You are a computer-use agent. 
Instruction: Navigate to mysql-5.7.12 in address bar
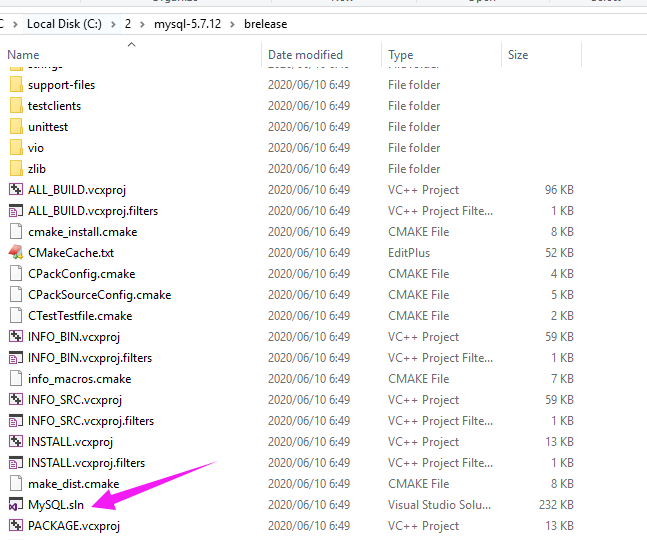[x=187, y=24]
